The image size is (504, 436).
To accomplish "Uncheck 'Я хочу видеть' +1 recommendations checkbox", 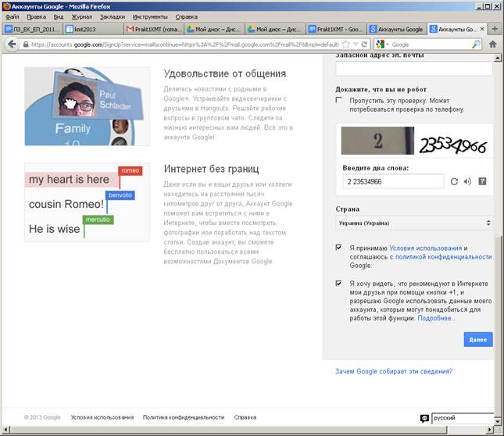I will pyautogui.click(x=338, y=283).
